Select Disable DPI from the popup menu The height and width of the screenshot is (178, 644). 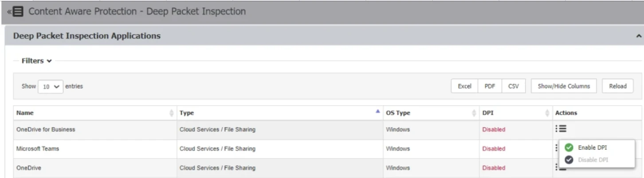592,159
